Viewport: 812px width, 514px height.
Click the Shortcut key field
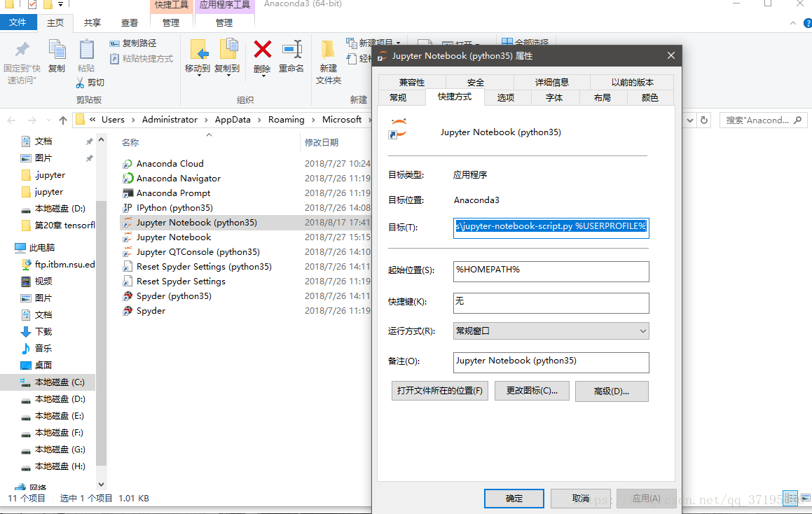click(x=551, y=303)
